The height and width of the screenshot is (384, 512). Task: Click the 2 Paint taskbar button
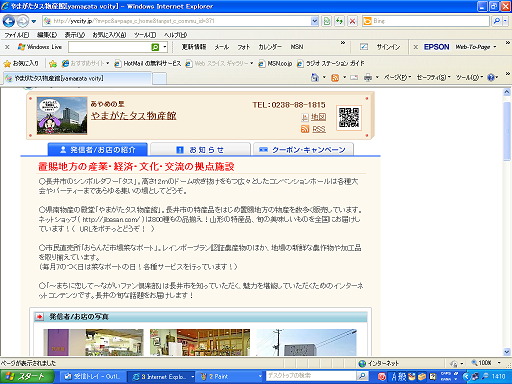click(230, 377)
